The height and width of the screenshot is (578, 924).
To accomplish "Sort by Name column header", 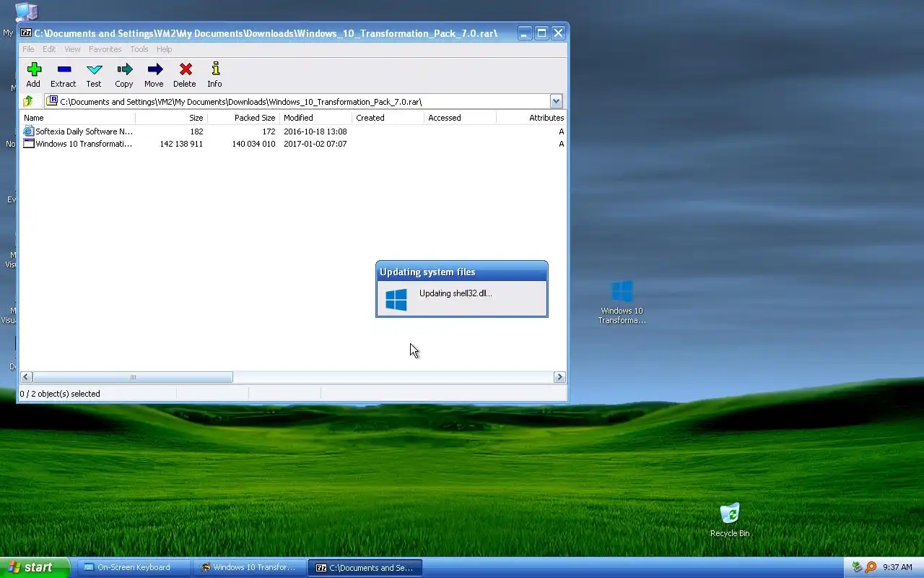I will coord(77,118).
